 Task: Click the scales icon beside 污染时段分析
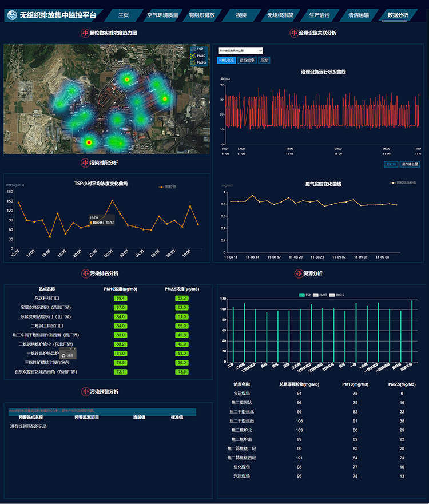click(85, 163)
